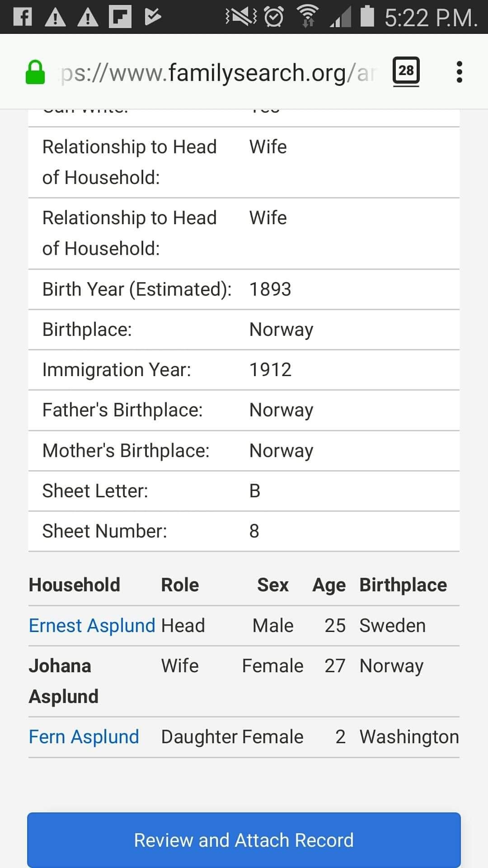
Task: Tap the battery indicator icon
Action: tap(367, 16)
